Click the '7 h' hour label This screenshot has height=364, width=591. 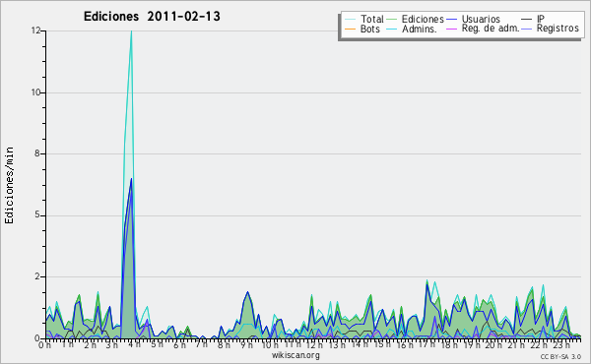tap(201, 345)
